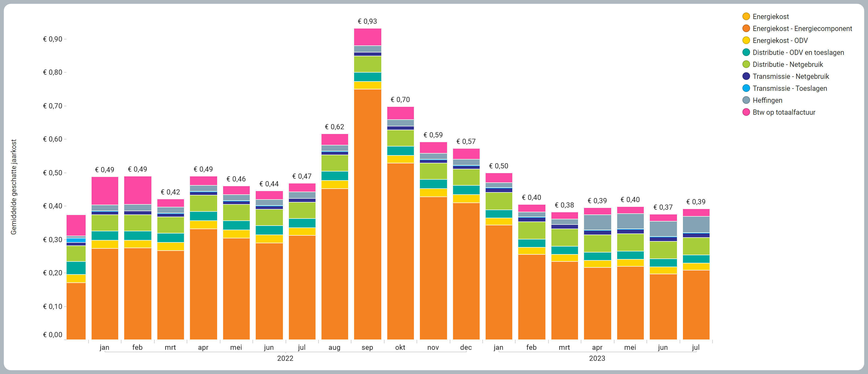Select the Transmissie - Toeslagen legend entry
Viewport: 868px width, 374px height.
[x=785, y=88]
